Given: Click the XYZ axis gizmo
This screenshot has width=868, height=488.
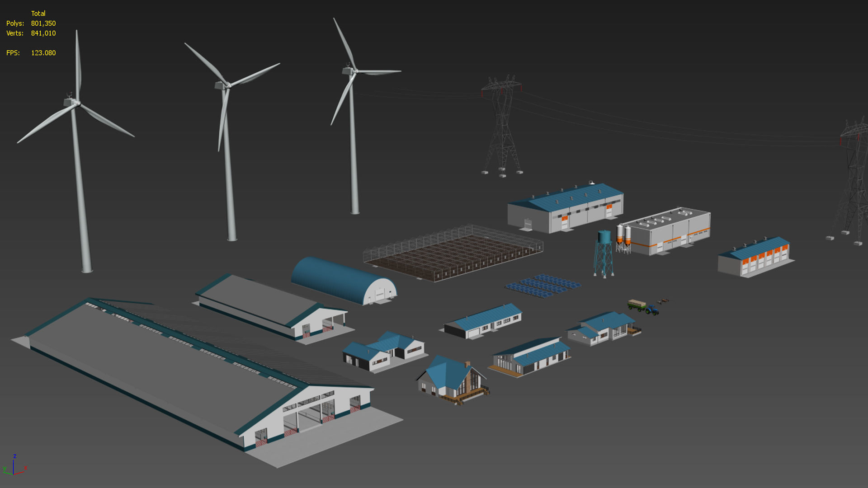Looking at the screenshot, I should pyautogui.click(x=14, y=465).
